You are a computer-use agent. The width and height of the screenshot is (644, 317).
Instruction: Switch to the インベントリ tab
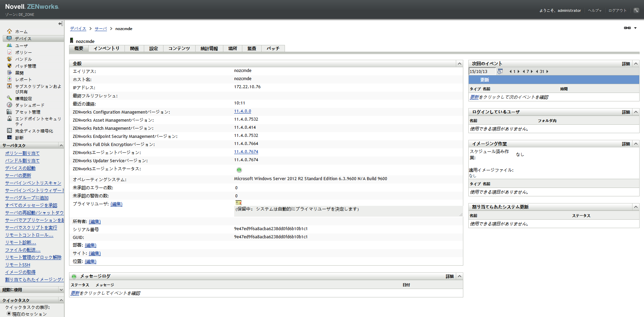pos(107,49)
